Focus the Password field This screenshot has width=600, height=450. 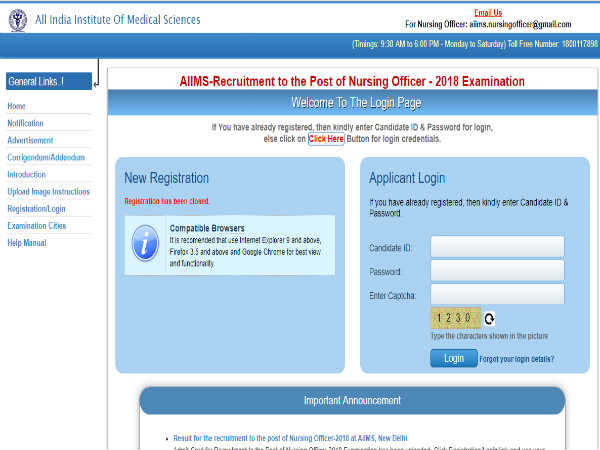[x=497, y=271]
